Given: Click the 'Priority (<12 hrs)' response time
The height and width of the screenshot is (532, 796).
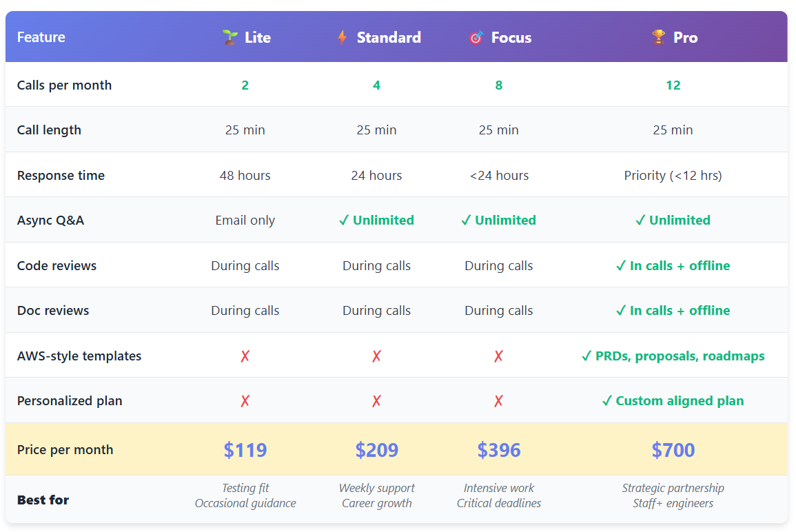Looking at the screenshot, I should tap(673, 176).
